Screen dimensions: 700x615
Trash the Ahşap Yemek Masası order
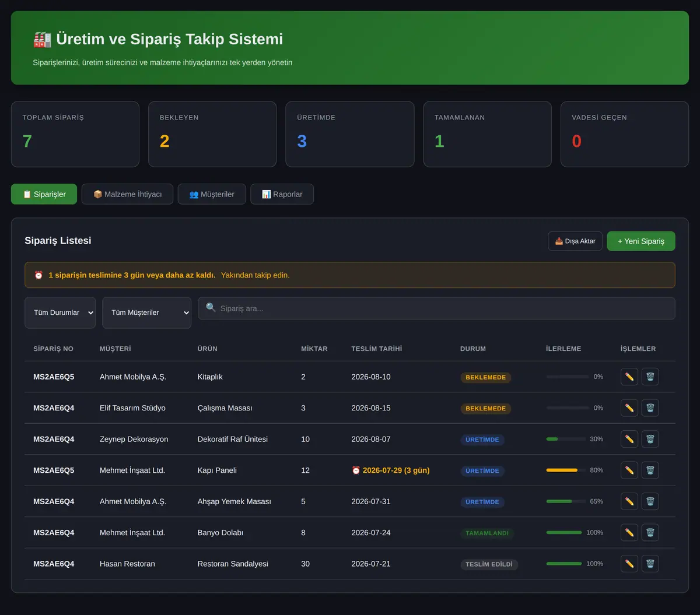[x=650, y=501]
